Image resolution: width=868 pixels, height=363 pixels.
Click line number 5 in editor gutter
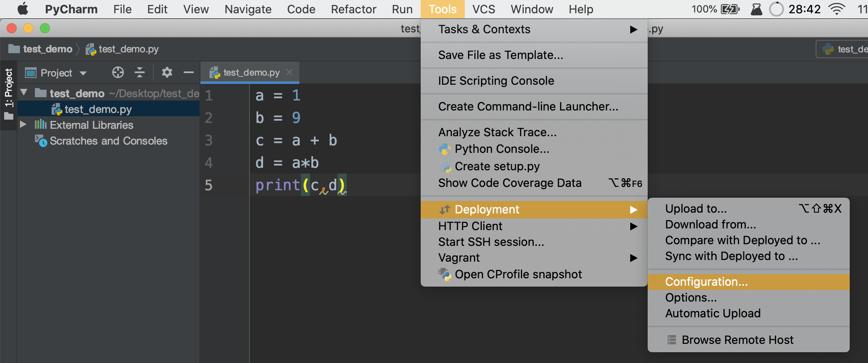209,185
